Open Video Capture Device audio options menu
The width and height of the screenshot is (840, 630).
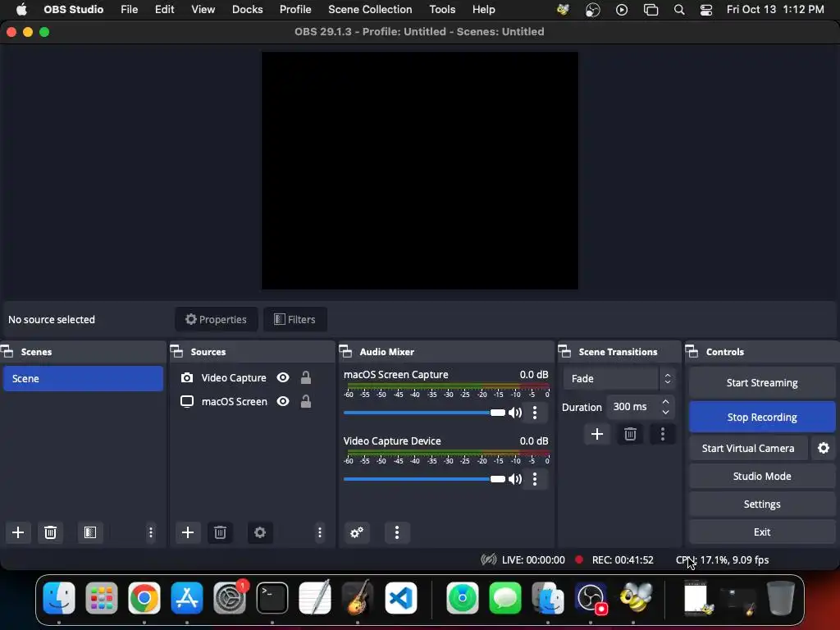point(535,479)
